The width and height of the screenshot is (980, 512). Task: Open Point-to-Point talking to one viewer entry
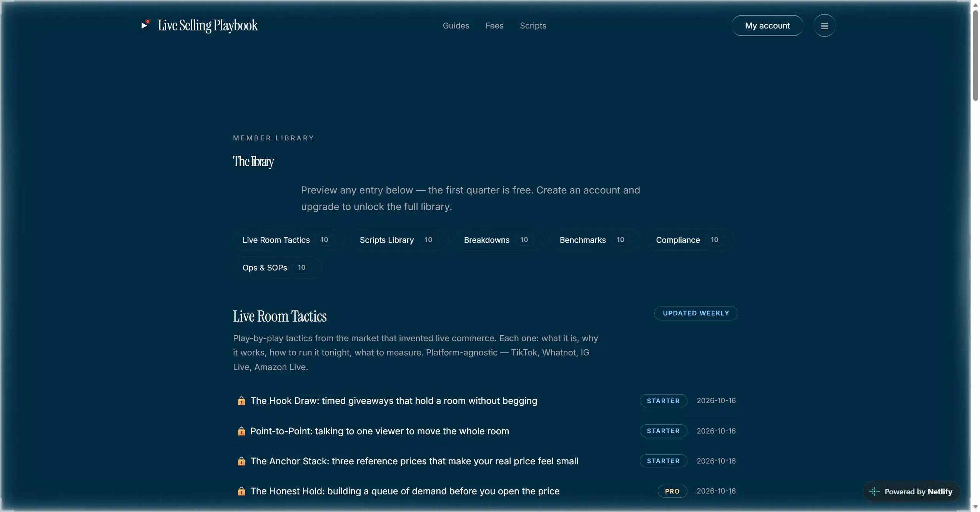pyautogui.click(x=379, y=431)
